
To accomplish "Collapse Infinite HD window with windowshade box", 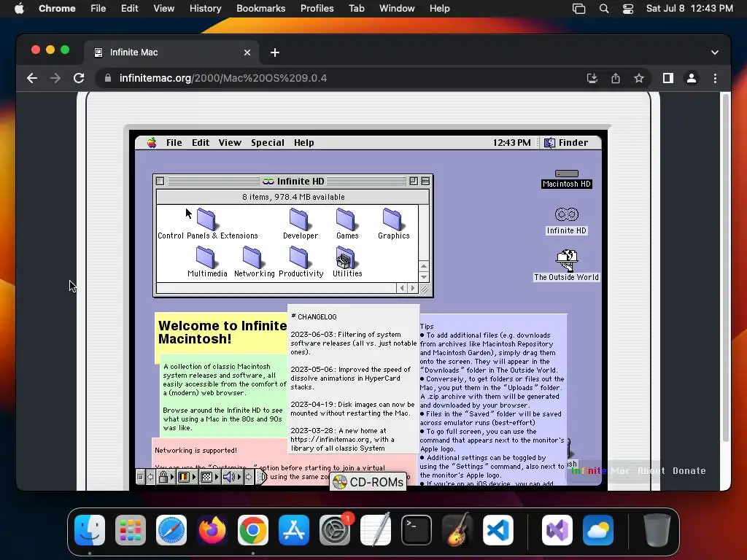I will pos(425,181).
